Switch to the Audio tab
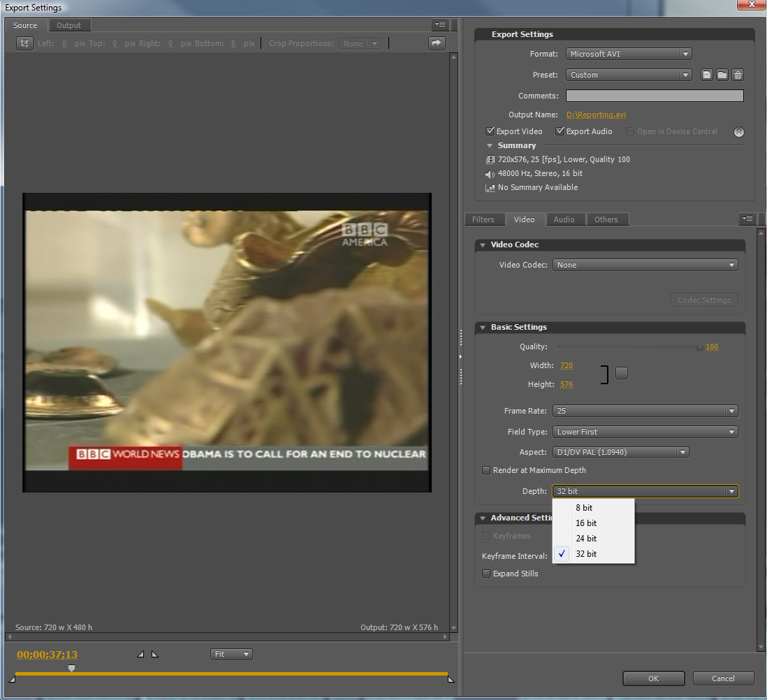 tap(564, 219)
